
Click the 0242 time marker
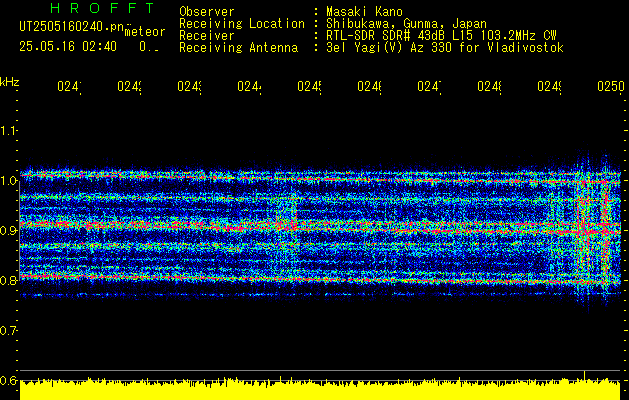129,86
